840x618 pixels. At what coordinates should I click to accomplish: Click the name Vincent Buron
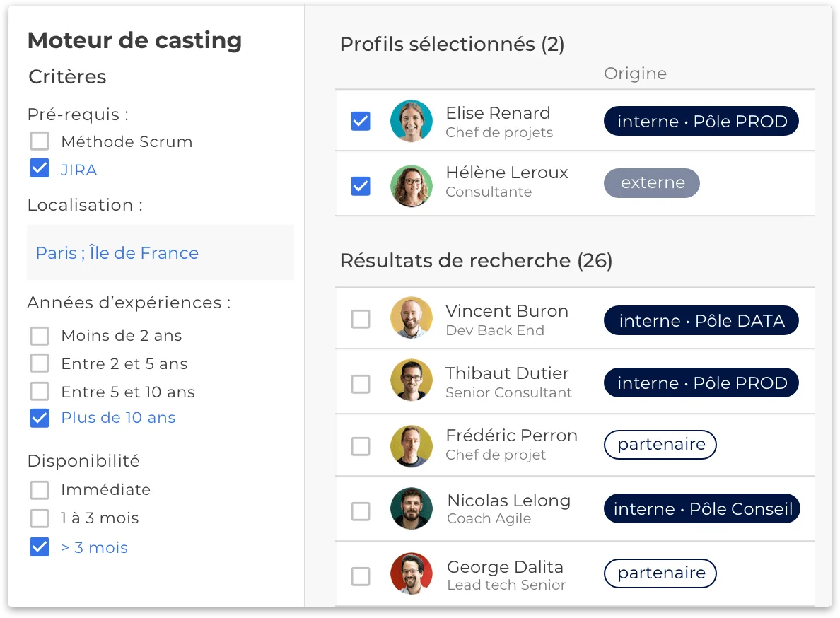tap(507, 311)
